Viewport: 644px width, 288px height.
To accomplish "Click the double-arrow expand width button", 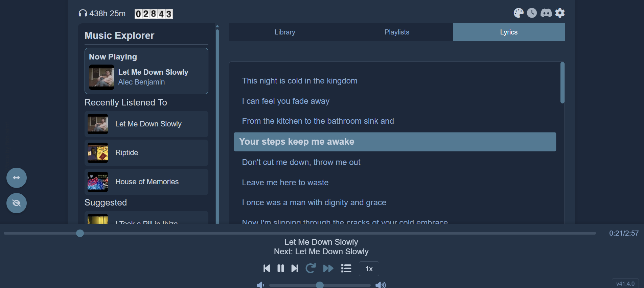I will click(x=17, y=178).
